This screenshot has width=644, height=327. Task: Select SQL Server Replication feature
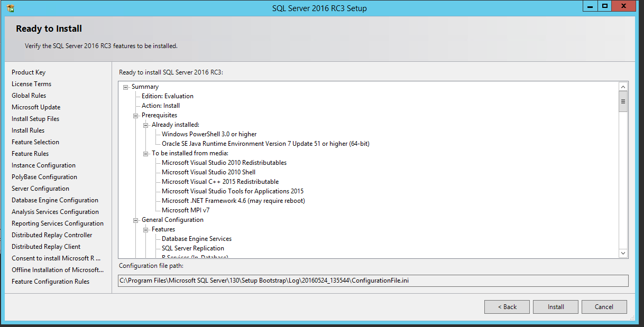tap(193, 248)
